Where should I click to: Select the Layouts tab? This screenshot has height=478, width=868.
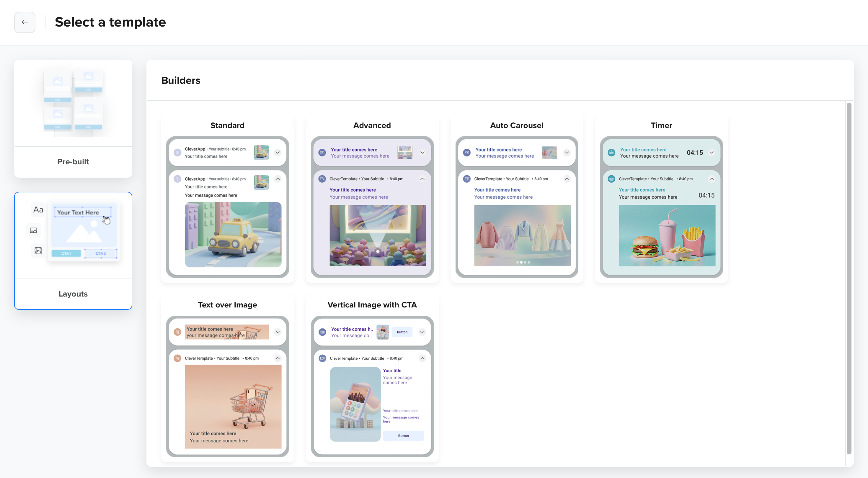coord(73,251)
